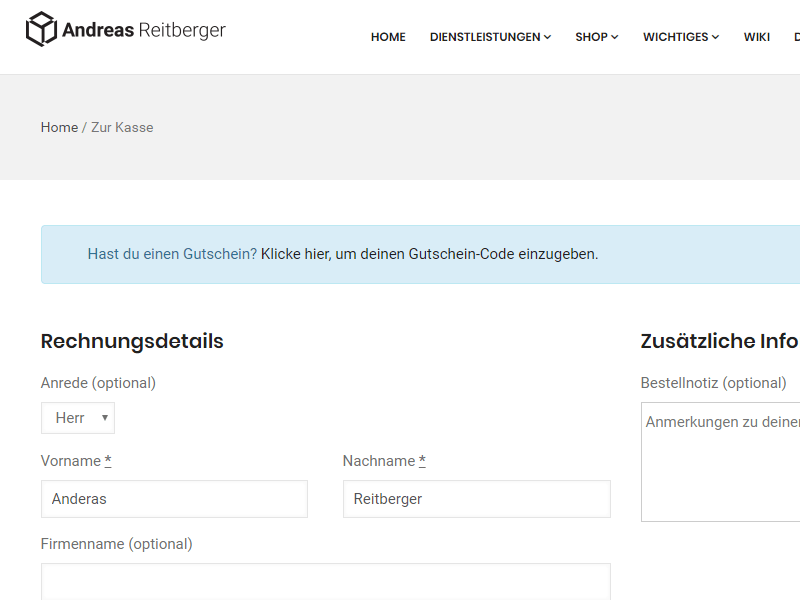Click the Nachname required asterisk
The height and width of the screenshot is (600, 800).
422,460
